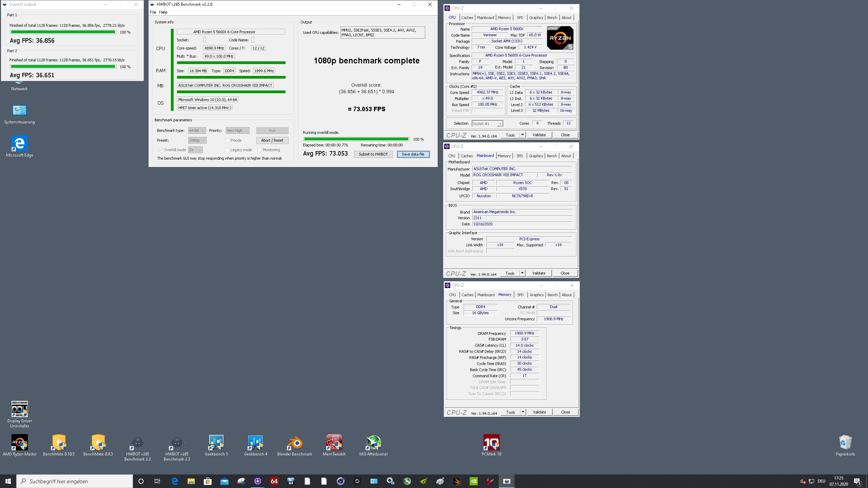Open BenchMate 0.9.3 shortcut
Viewport: 868px width, 488px height.
coord(98,445)
